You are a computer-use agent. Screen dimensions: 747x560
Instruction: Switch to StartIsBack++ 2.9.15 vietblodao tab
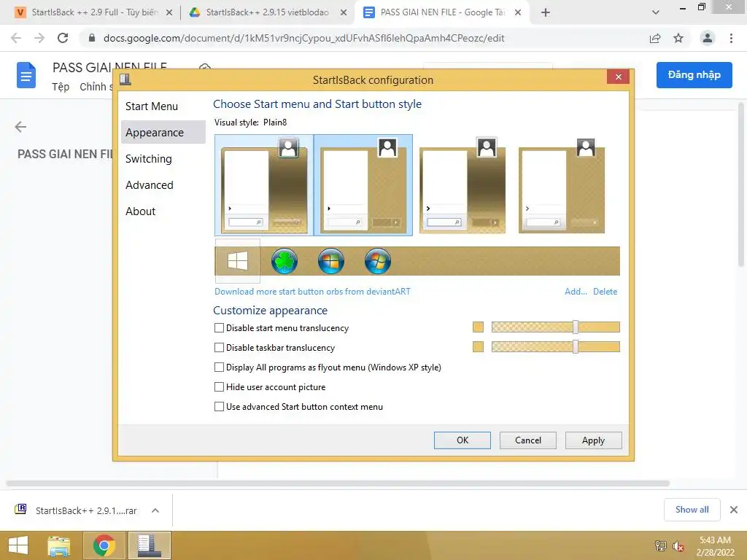(x=267, y=12)
